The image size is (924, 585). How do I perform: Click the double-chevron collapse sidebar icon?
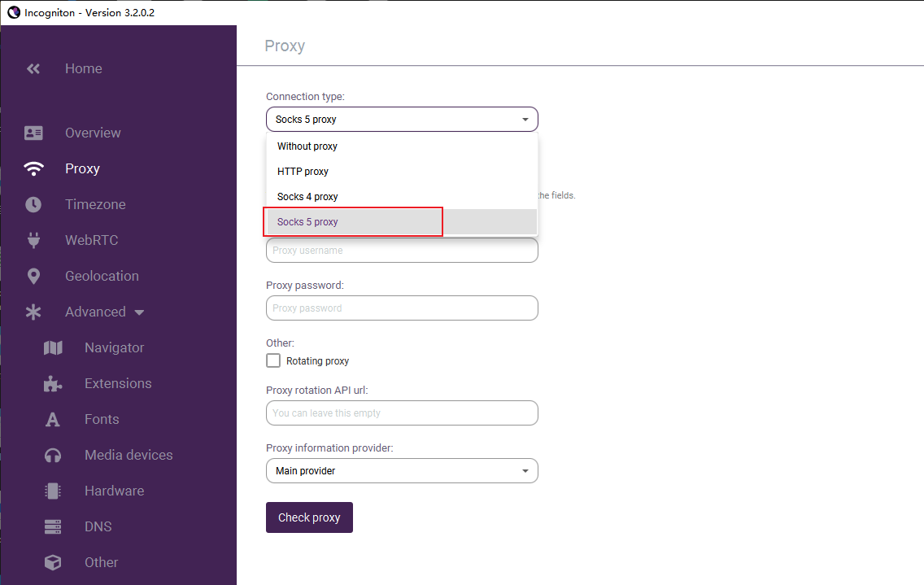coord(33,69)
